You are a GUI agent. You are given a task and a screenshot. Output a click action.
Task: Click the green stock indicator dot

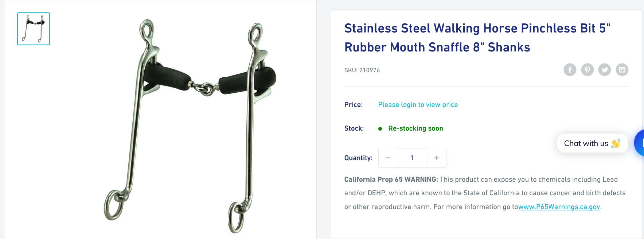[x=380, y=129]
